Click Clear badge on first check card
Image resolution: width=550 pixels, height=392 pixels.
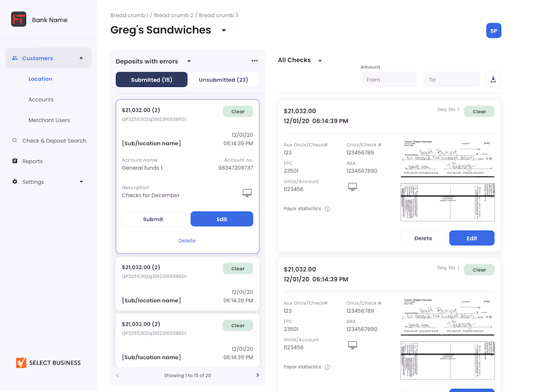tap(479, 111)
